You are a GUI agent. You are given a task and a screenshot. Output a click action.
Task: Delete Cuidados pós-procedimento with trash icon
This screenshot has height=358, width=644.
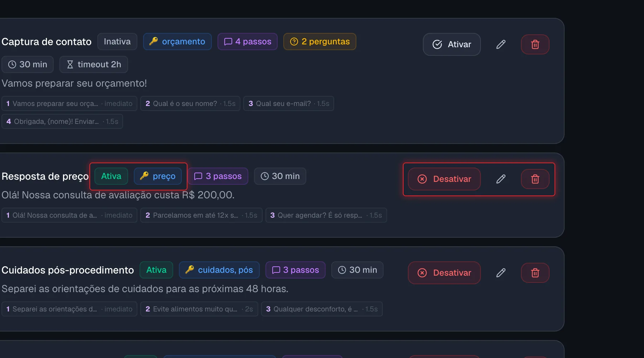tap(535, 273)
